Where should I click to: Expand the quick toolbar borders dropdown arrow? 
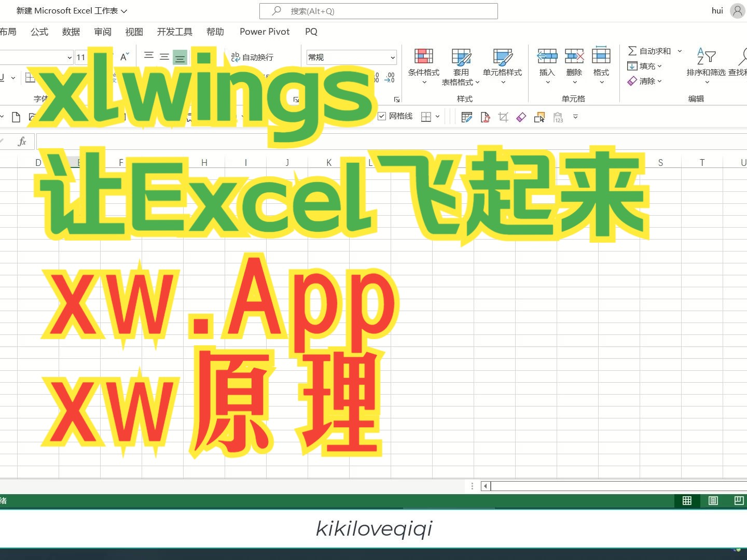tap(437, 117)
